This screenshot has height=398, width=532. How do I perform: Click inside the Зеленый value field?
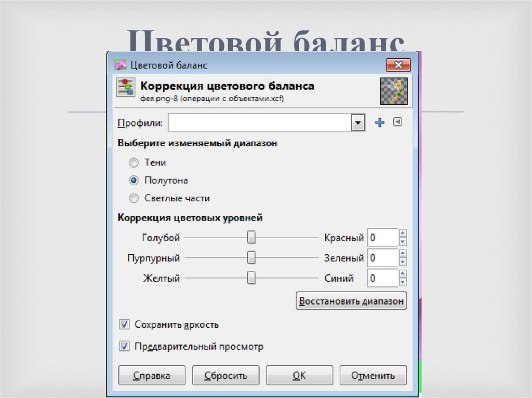[382, 257]
